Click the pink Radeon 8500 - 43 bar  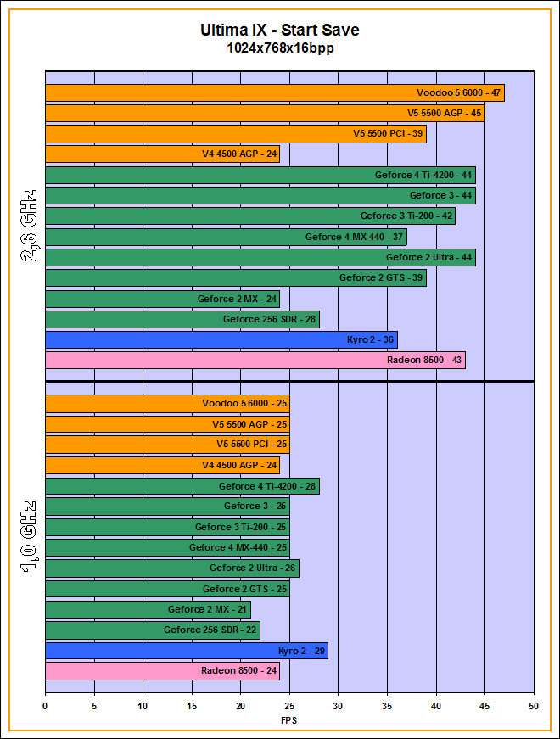click(x=255, y=361)
